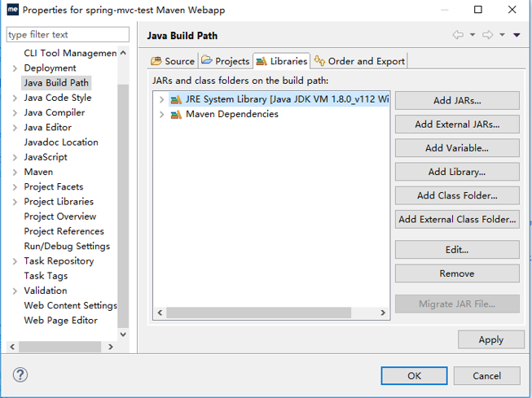Viewport: 532px width, 398px height.
Task: Select Run/Debug Settings in the tree
Action: tap(67, 247)
